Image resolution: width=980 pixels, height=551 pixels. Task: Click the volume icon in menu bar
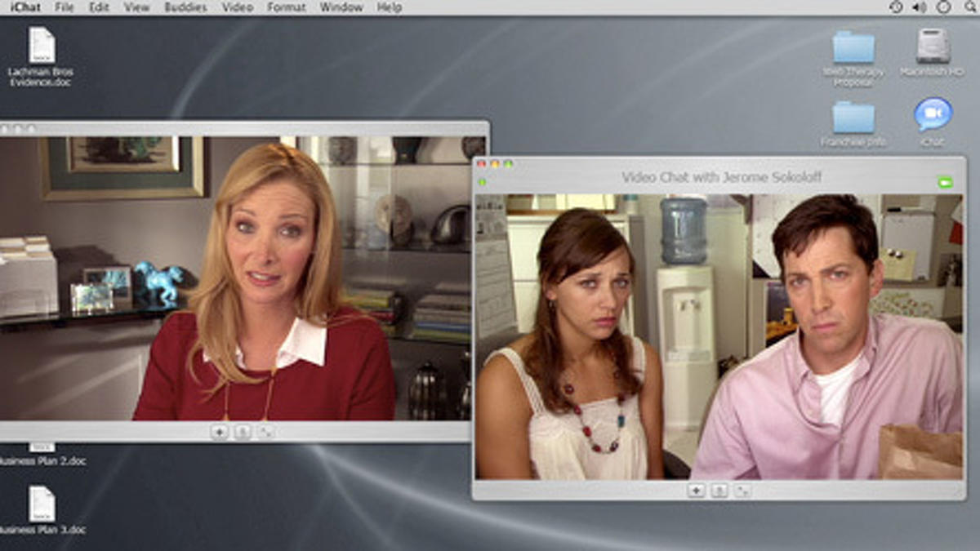(920, 7)
